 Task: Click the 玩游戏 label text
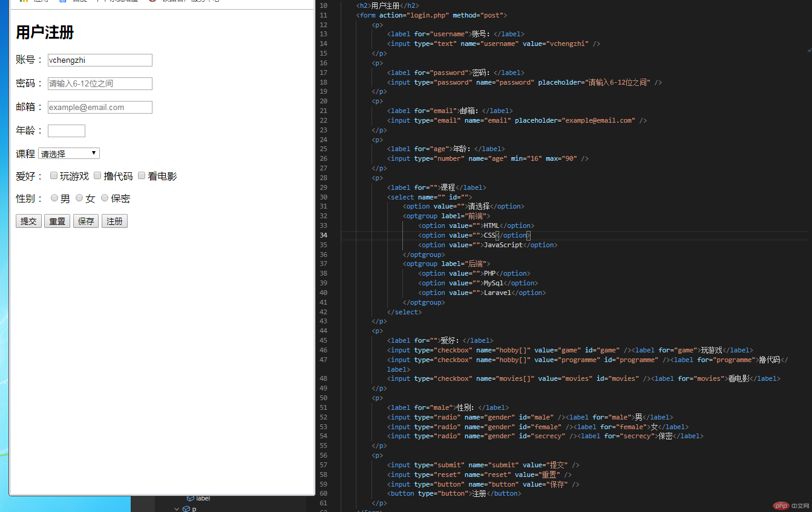[x=74, y=176]
